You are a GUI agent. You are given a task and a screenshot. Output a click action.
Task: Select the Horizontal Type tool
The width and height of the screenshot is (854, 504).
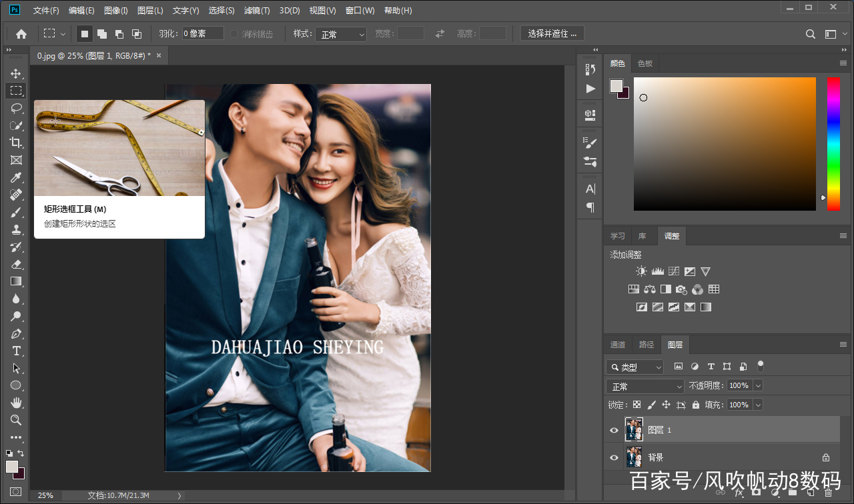click(x=16, y=351)
